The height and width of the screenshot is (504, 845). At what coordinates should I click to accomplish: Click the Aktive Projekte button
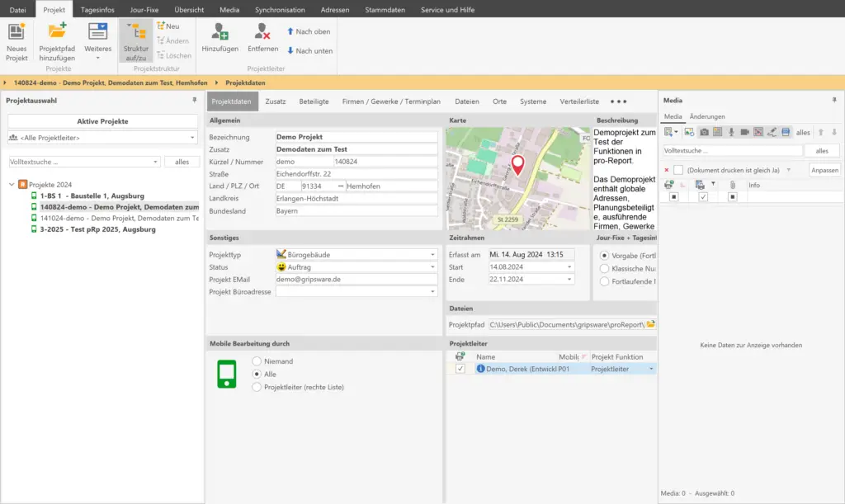pyautogui.click(x=102, y=121)
